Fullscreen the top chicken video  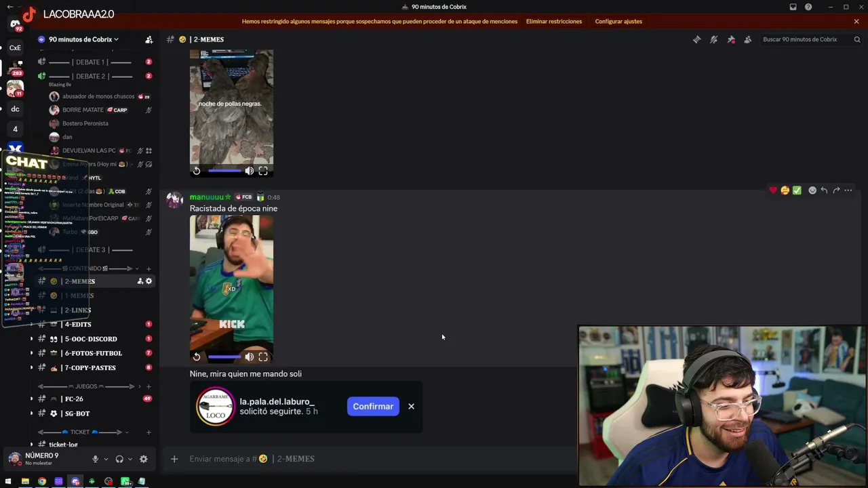pyautogui.click(x=263, y=171)
